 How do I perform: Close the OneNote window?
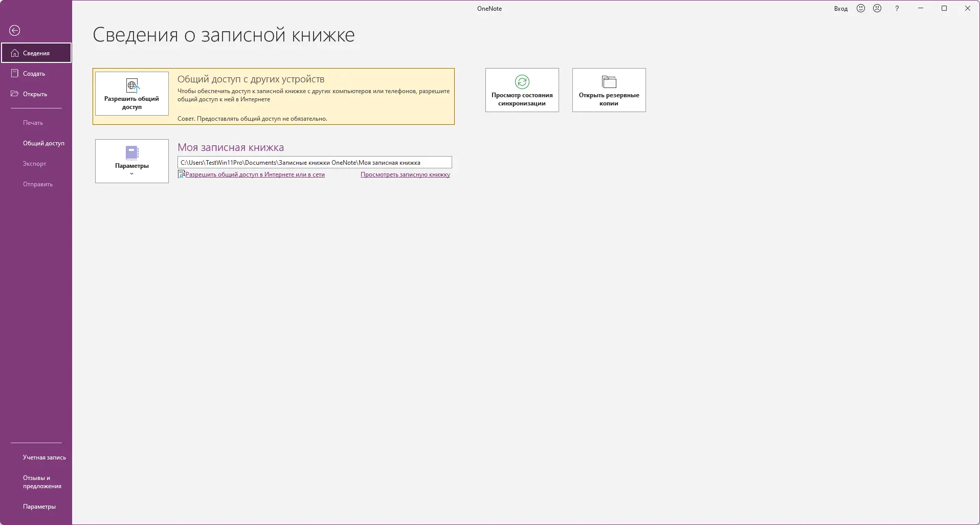click(968, 9)
